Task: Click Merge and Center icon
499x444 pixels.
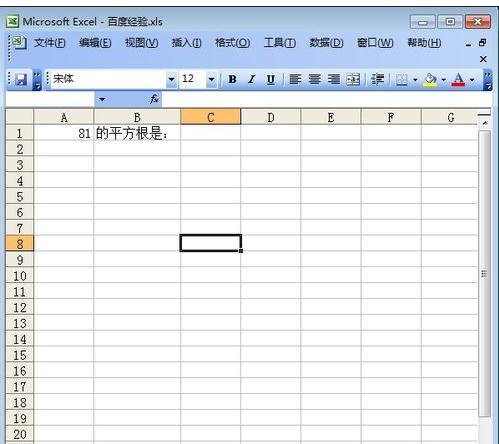Action: coord(353,79)
